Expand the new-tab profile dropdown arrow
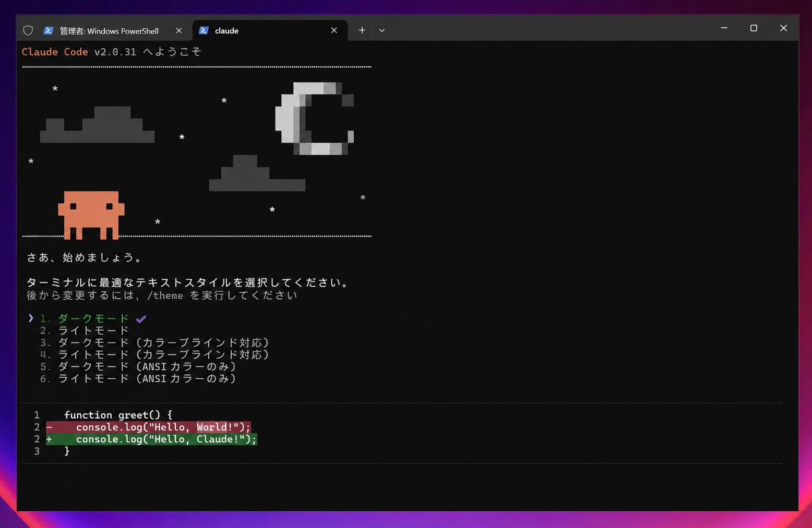The width and height of the screenshot is (812, 528). 382,30
